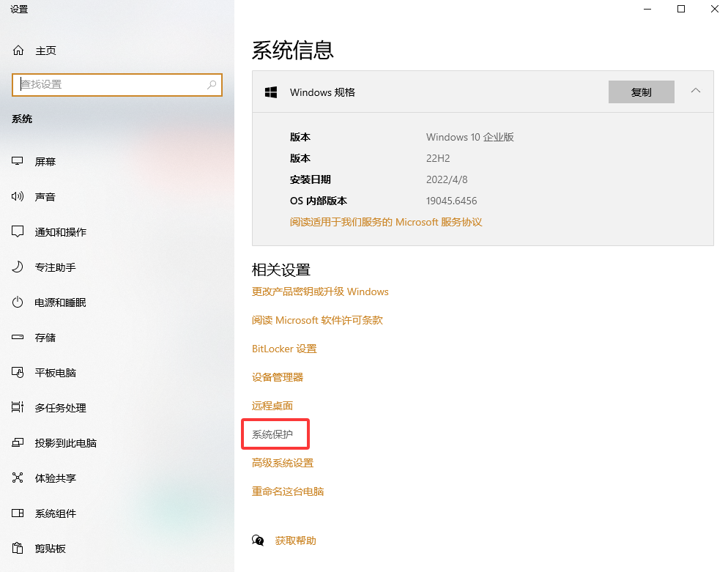
Task: Open 设备管理器 link
Action: pyautogui.click(x=277, y=377)
